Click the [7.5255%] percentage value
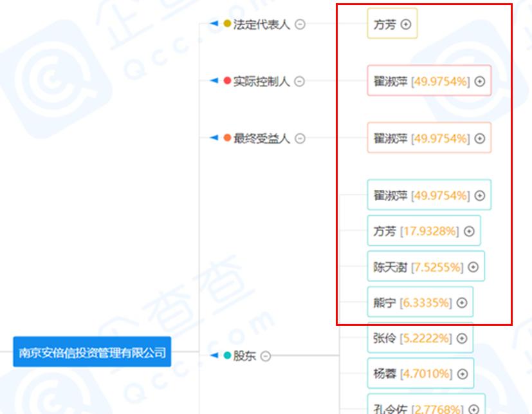The image size is (532, 414). 437,267
